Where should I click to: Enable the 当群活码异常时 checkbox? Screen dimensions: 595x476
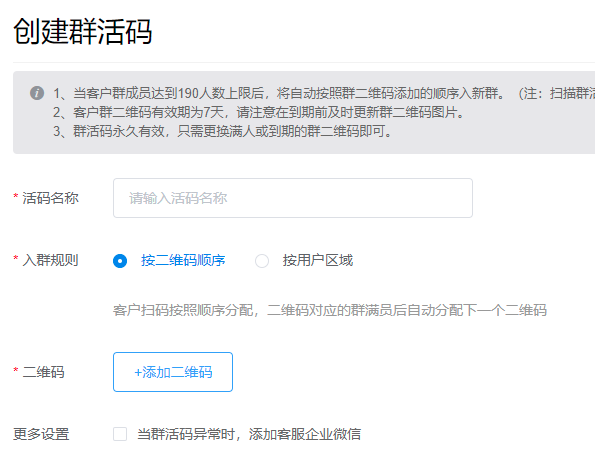point(120,434)
